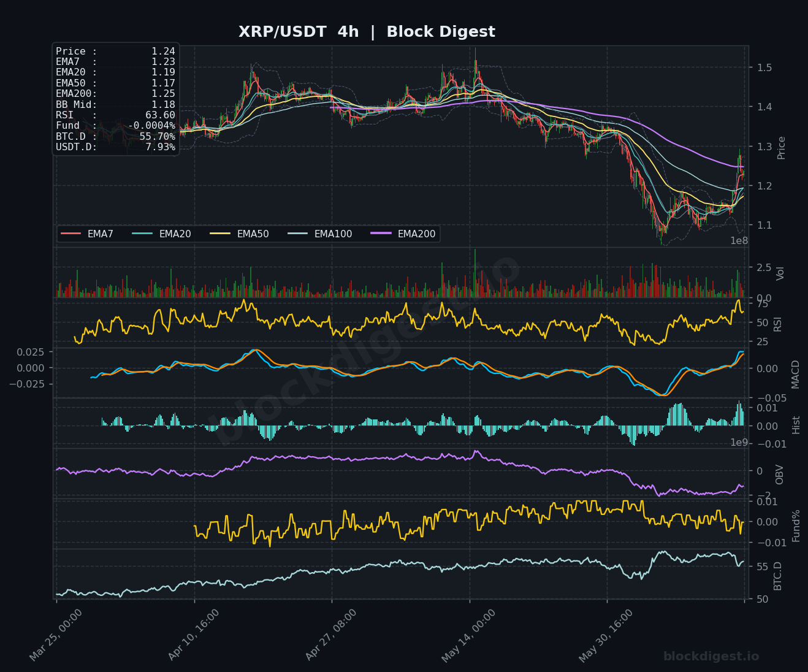Click the rotated Hist axis title
Screen dimensions: 808x672
pyautogui.click(x=796, y=425)
